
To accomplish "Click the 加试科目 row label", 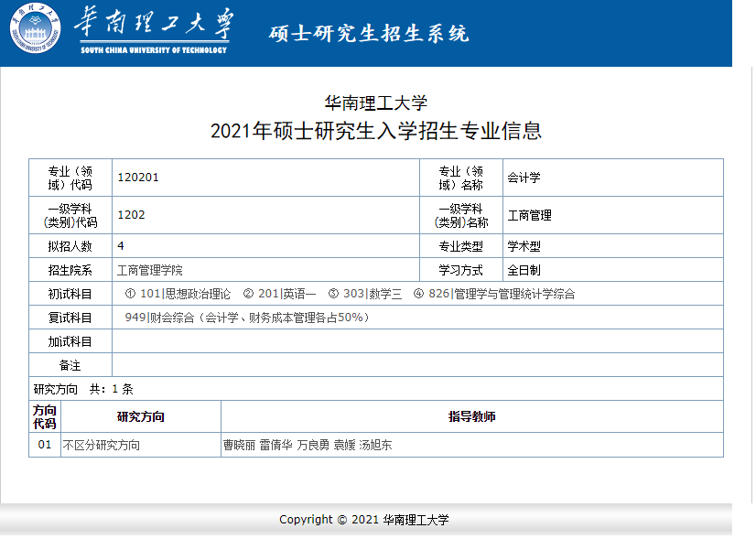I will pos(70,341).
